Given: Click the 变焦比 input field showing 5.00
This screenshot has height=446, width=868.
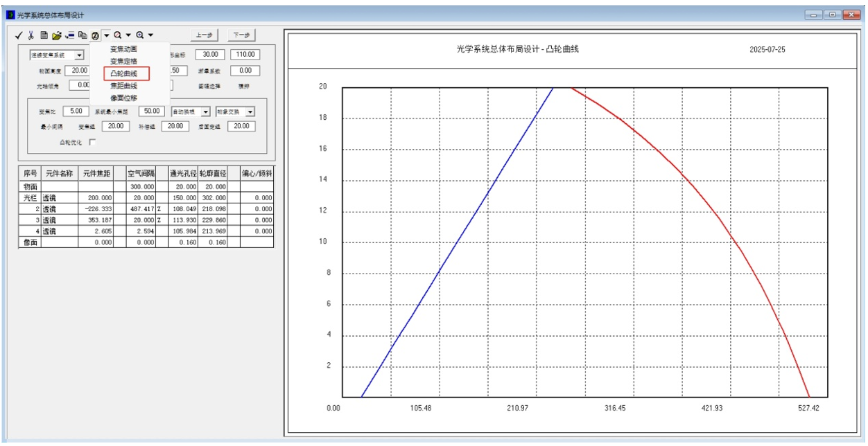Looking at the screenshot, I should [x=76, y=111].
